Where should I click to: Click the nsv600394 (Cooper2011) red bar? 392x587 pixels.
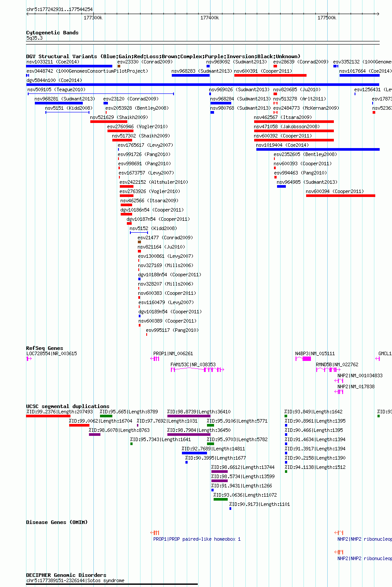[x=340, y=196]
